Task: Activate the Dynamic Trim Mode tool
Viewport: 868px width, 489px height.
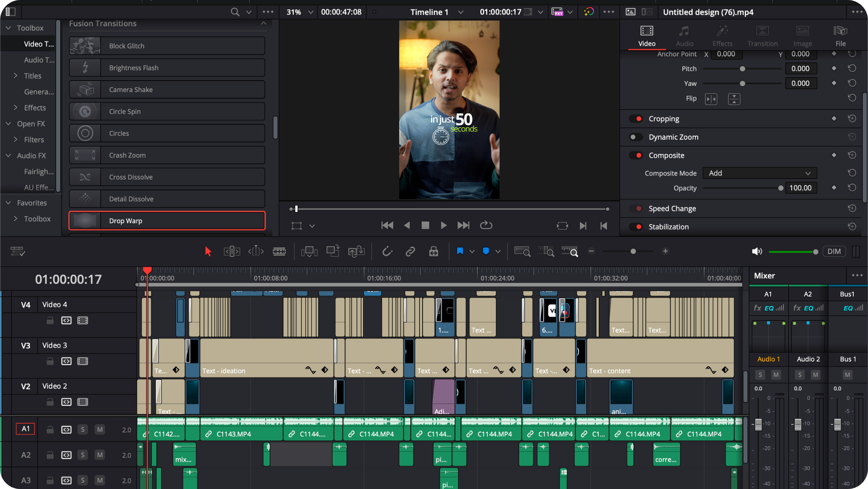Action: point(256,252)
